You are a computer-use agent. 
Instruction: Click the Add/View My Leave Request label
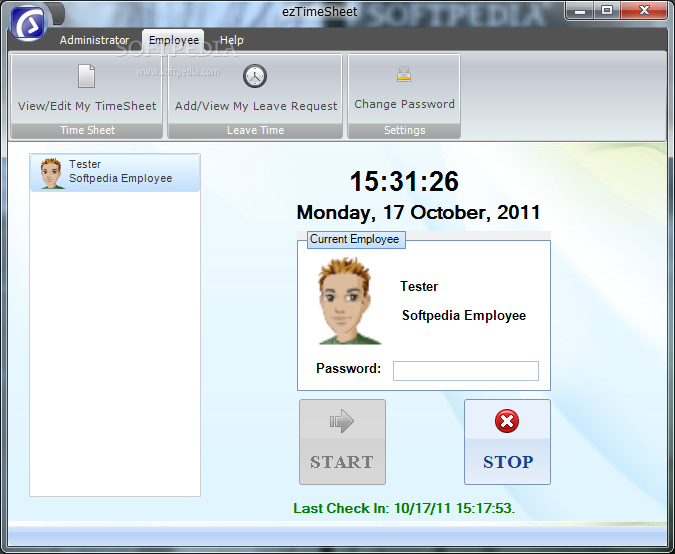pyautogui.click(x=256, y=106)
